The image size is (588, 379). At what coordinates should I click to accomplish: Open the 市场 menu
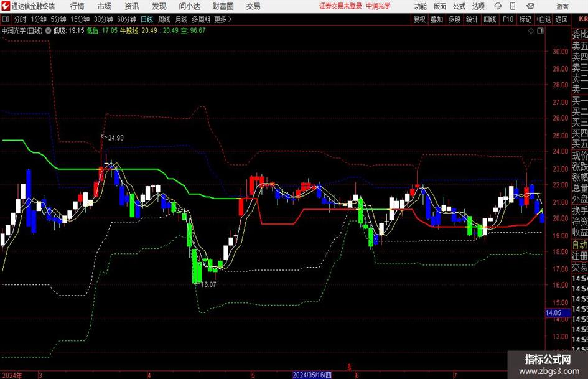(x=105, y=6)
